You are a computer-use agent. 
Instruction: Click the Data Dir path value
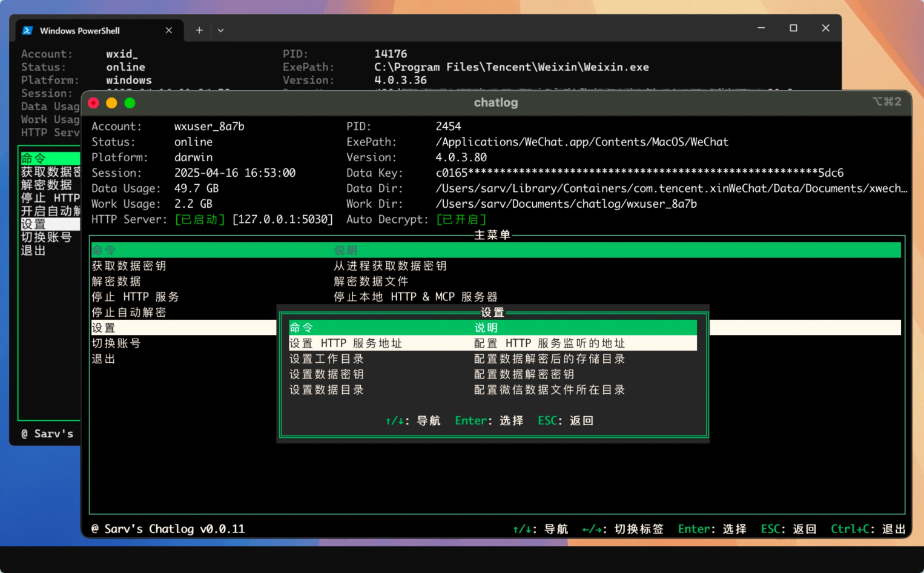[672, 189]
